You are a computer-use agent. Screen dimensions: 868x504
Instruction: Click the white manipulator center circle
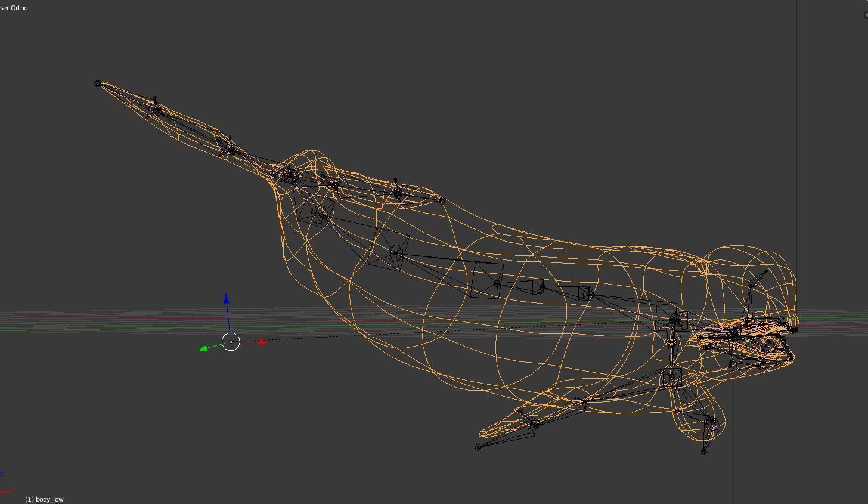231,342
